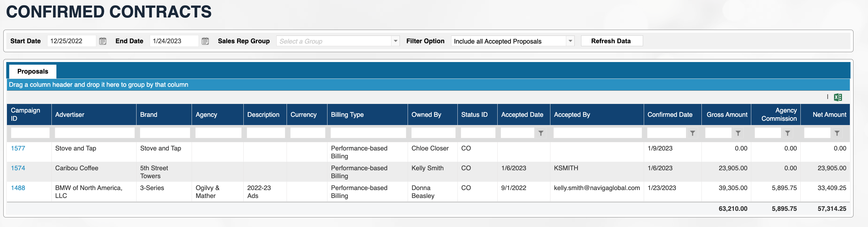Export the grid to Excel

[x=838, y=97]
